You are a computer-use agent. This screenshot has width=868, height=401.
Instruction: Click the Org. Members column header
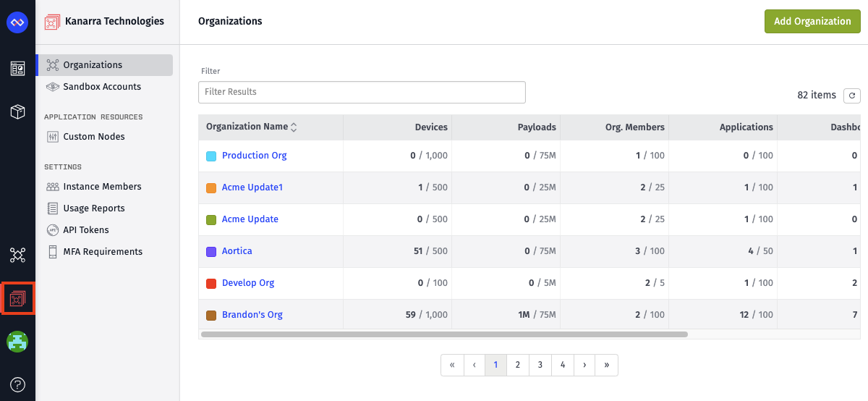635,127
